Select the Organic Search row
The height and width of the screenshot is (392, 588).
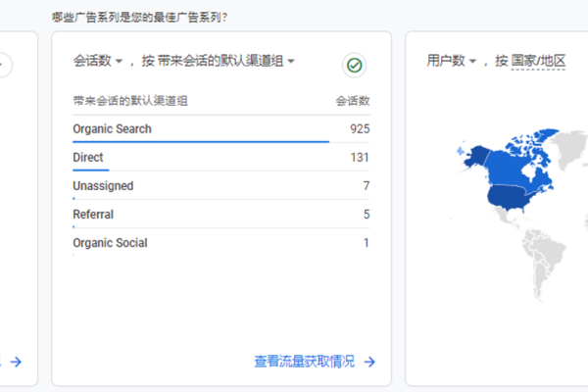(x=221, y=129)
